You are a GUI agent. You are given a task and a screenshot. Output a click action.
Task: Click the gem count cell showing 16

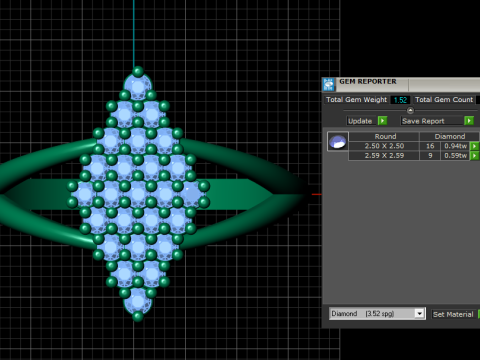pos(430,146)
